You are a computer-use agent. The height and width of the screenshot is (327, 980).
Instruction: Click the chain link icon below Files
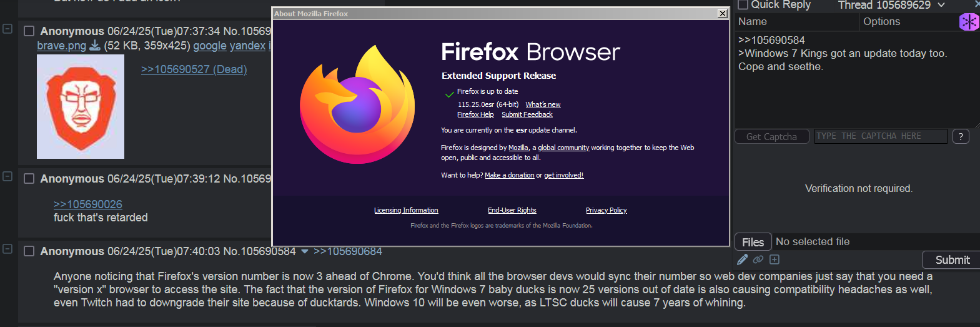(758, 259)
